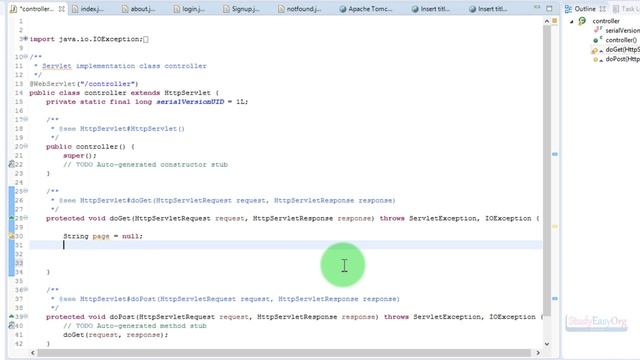
Task: Minimize the editor area
Action: [537, 8]
